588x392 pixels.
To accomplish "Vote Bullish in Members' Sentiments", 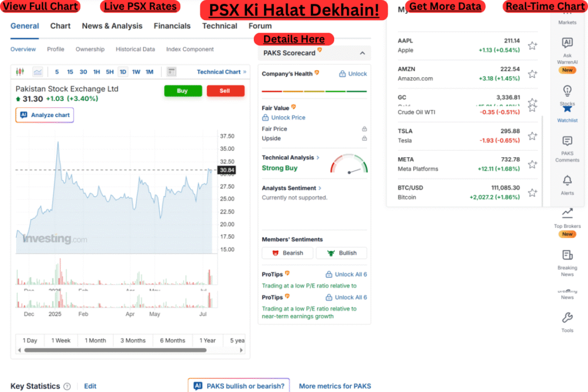I will (341, 253).
